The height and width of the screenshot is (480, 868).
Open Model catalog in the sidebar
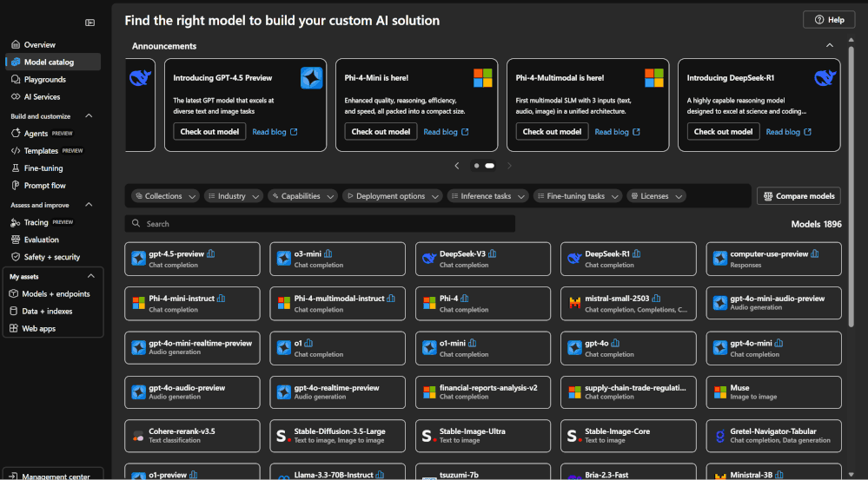click(x=53, y=62)
